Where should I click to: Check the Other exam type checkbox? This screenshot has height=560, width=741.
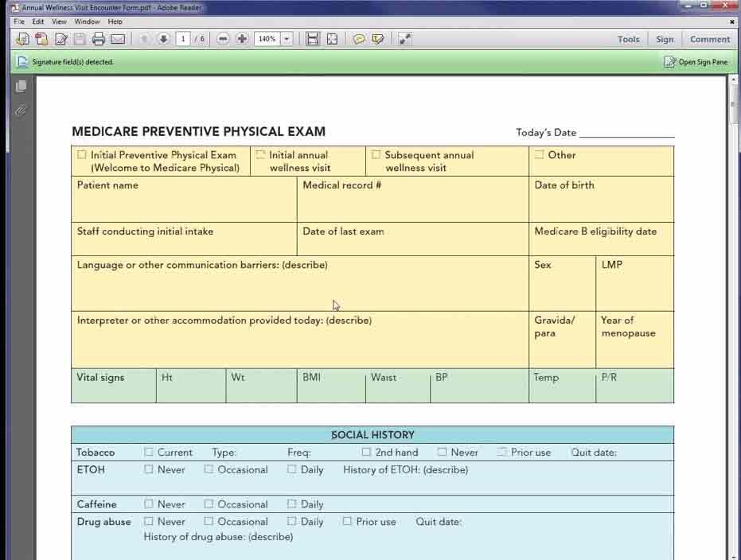[x=540, y=155]
